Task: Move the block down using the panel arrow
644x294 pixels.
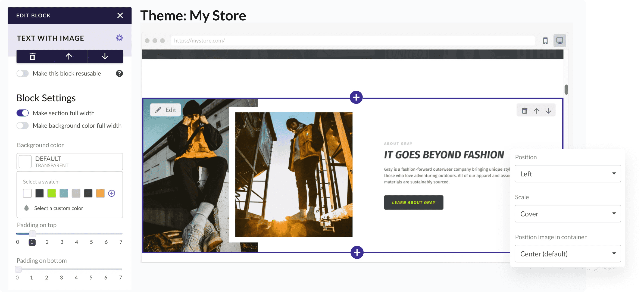Action: point(105,56)
